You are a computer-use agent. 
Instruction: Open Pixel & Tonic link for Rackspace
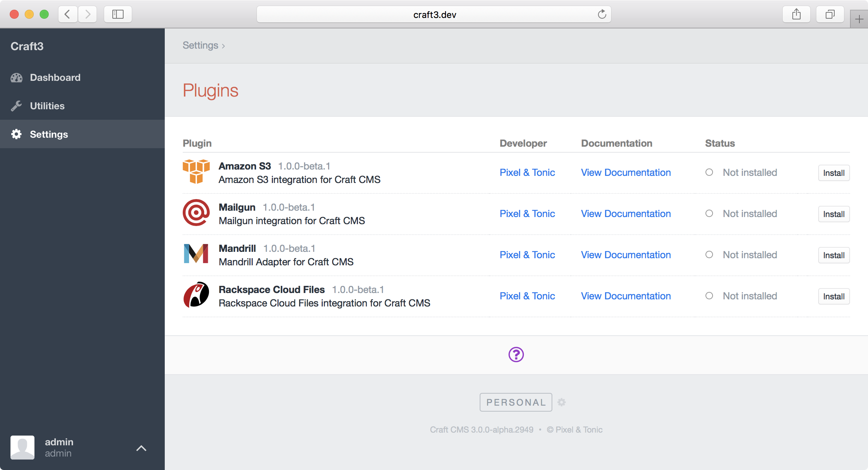tap(527, 296)
